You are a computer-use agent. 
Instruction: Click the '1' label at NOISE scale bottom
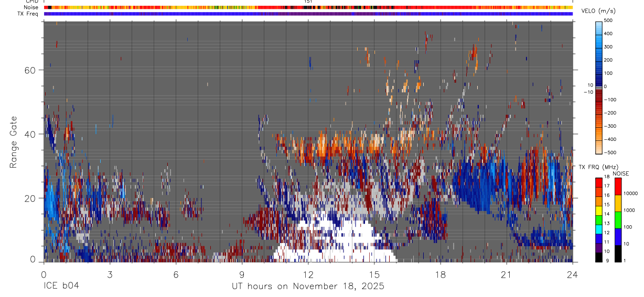(x=625, y=261)
